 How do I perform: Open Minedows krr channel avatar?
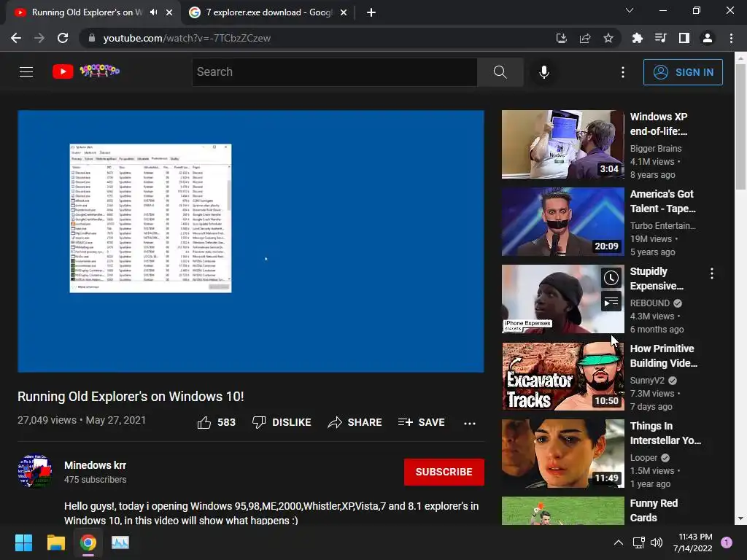pyautogui.click(x=35, y=471)
